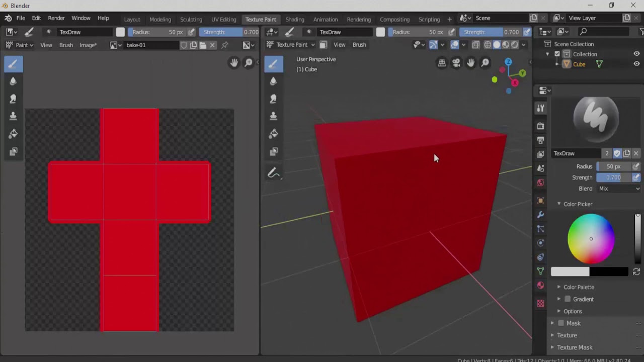Toggle X-Ray in 3D viewport header
This screenshot has height=362, width=644.
coord(476,45)
